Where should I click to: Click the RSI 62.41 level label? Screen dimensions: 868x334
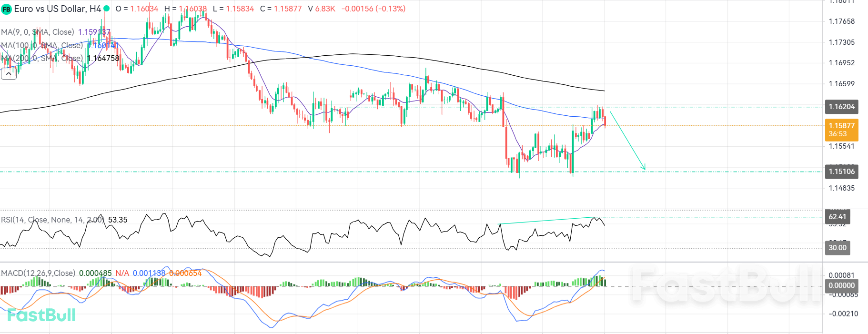click(x=838, y=217)
